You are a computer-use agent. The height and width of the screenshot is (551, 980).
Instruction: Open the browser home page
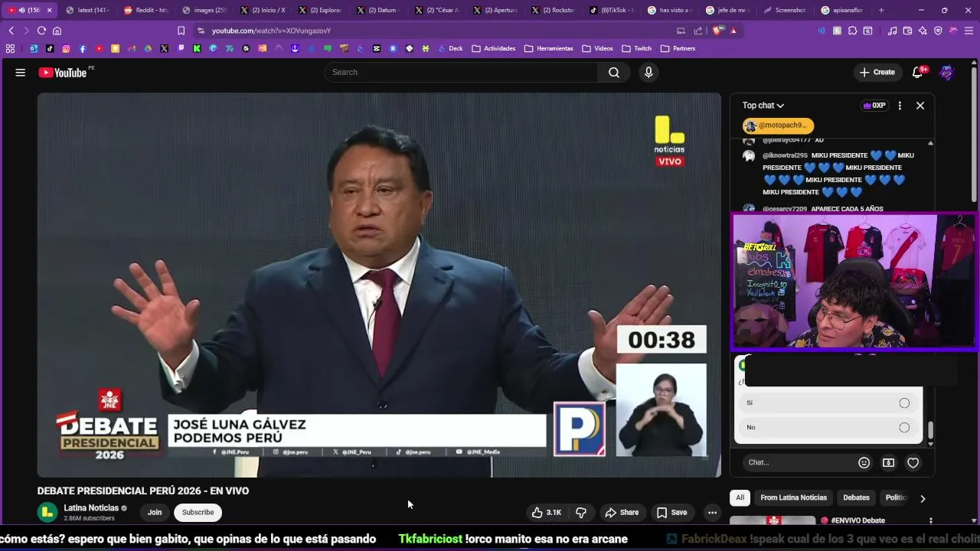[57, 31]
